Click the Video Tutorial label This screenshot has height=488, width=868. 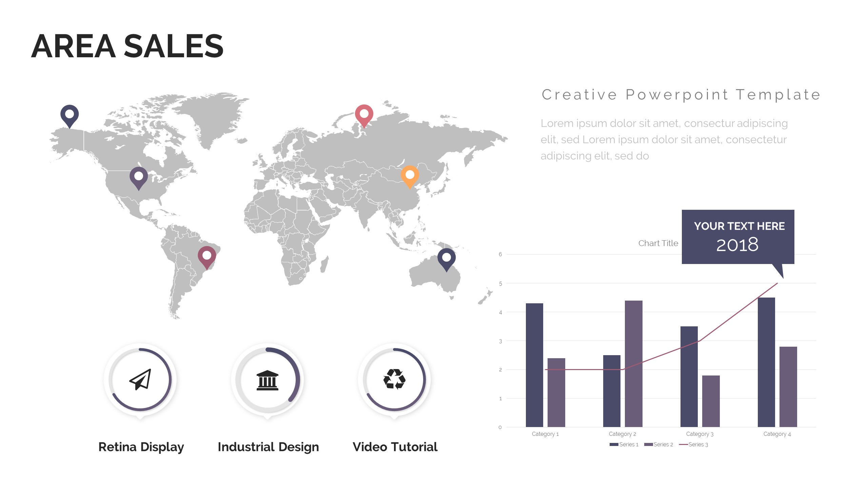(395, 447)
